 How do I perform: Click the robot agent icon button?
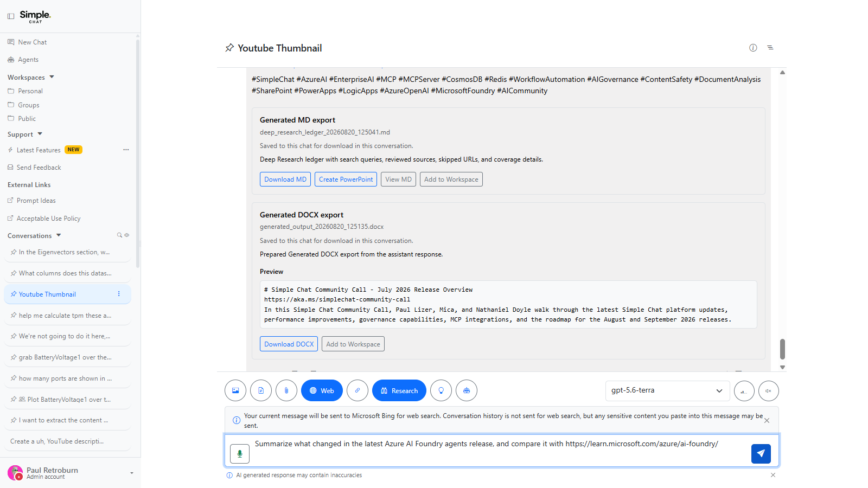click(467, 390)
